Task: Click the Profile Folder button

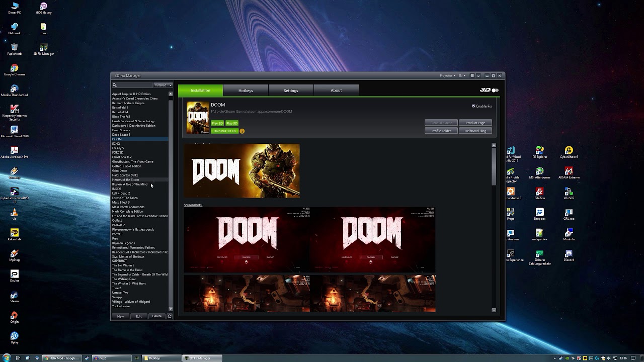Action: click(x=441, y=131)
